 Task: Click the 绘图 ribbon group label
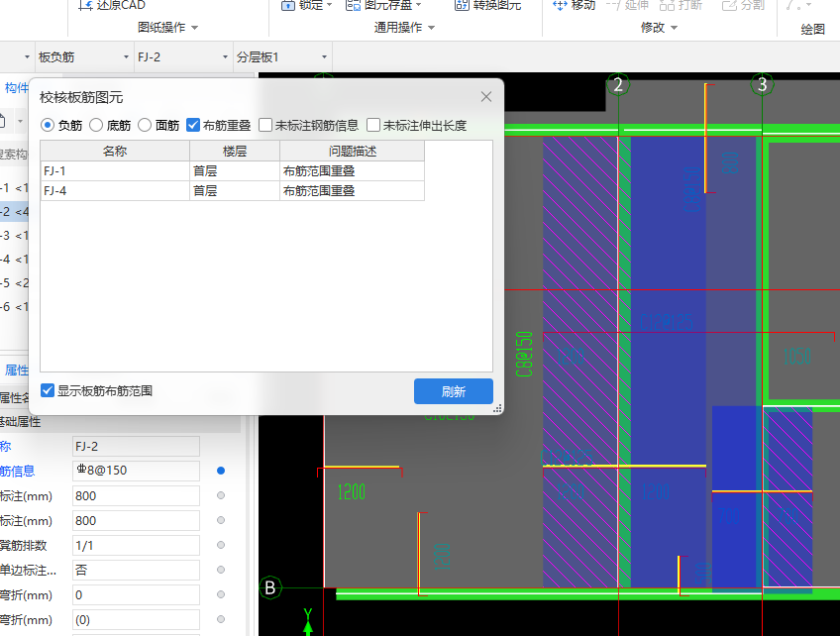click(x=812, y=30)
